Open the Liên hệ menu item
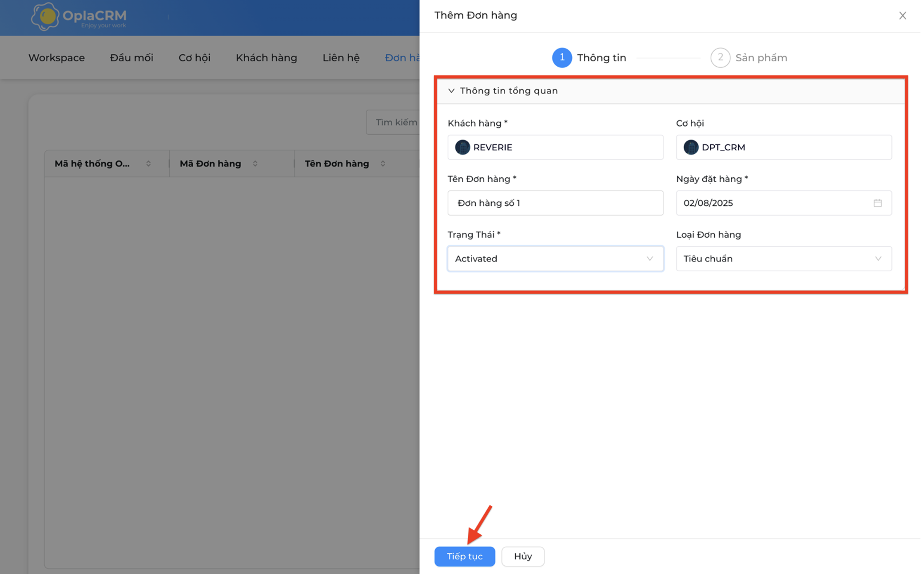 (x=341, y=58)
